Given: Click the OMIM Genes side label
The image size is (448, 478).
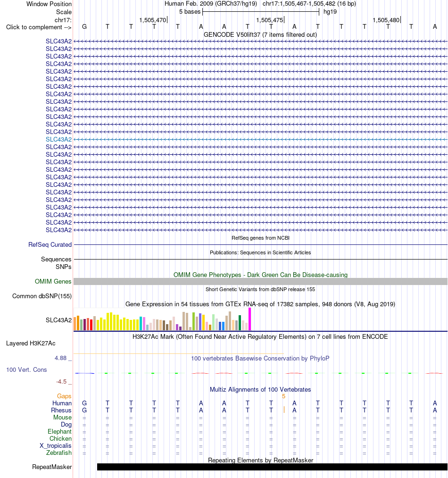Looking at the screenshot, I should (53, 281).
